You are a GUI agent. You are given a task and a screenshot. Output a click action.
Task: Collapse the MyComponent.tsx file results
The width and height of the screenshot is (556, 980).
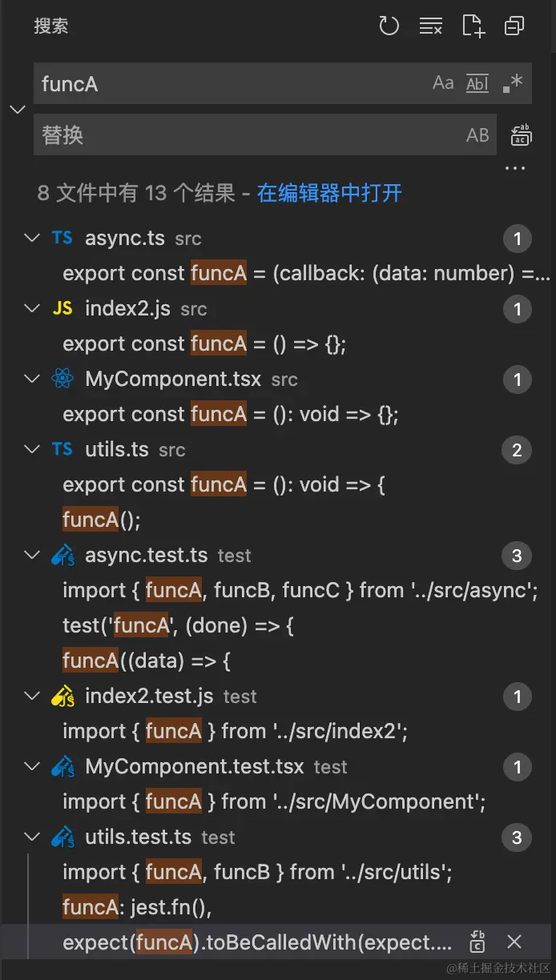coord(32,379)
